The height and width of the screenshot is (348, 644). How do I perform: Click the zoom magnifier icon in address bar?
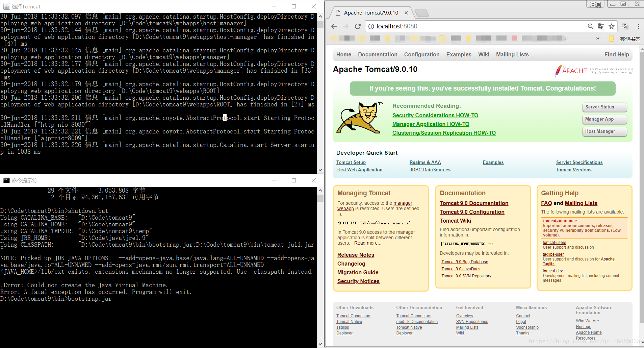590,26
